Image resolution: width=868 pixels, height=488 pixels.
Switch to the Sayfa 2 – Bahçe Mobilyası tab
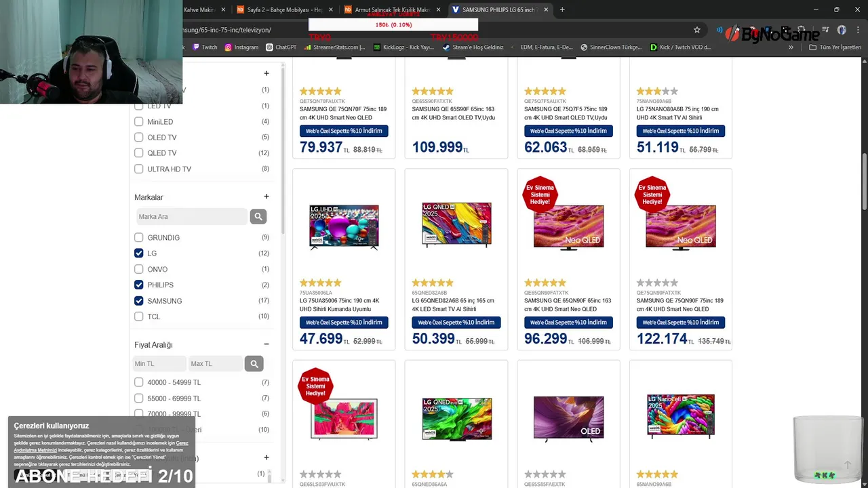[x=283, y=9]
